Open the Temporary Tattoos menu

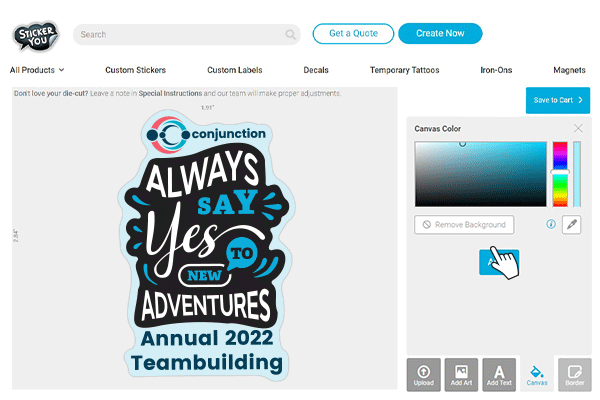404,70
